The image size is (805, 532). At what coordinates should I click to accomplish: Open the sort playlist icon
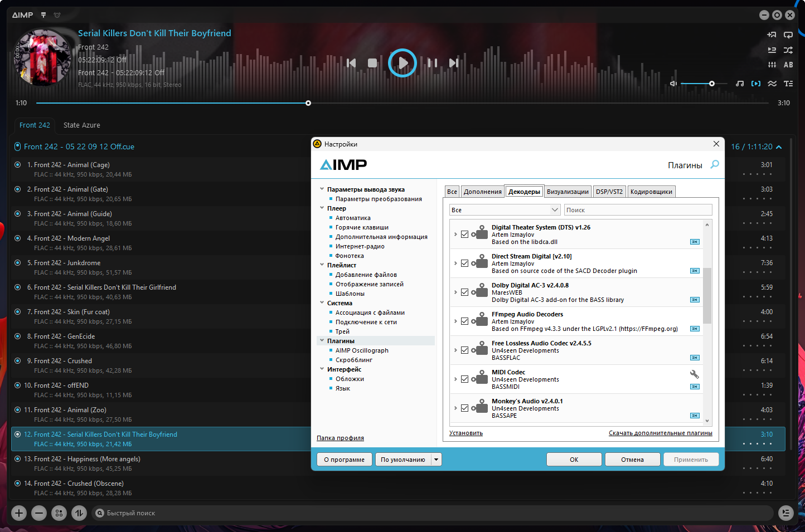point(79,513)
